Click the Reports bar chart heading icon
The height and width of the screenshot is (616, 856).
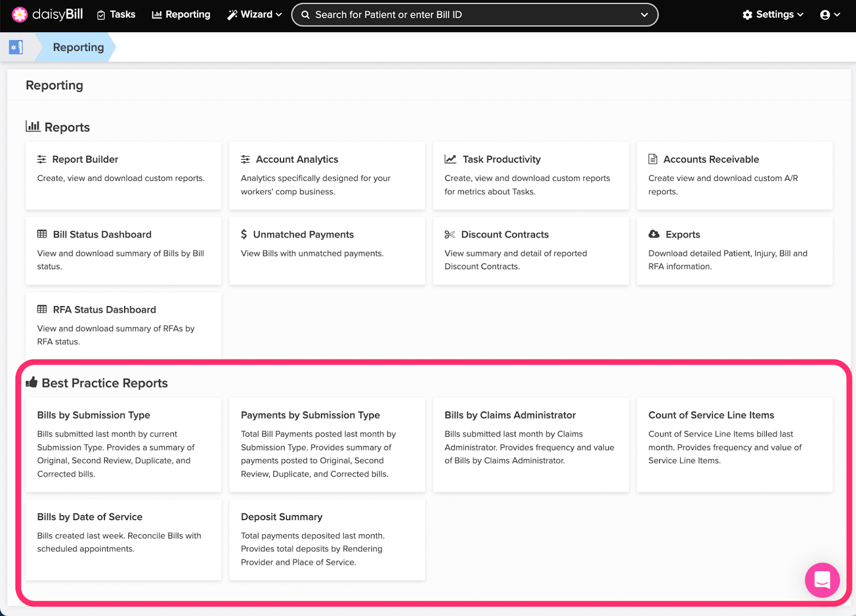point(33,126)
